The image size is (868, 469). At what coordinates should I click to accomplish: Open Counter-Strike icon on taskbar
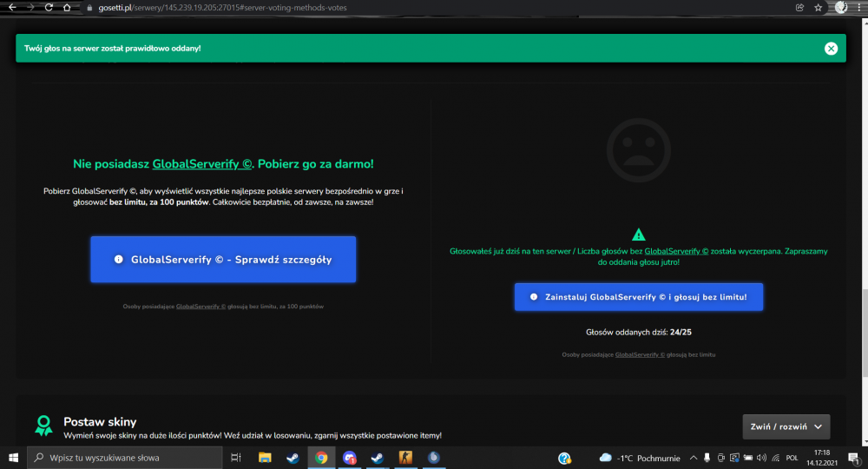coord(405,458)
